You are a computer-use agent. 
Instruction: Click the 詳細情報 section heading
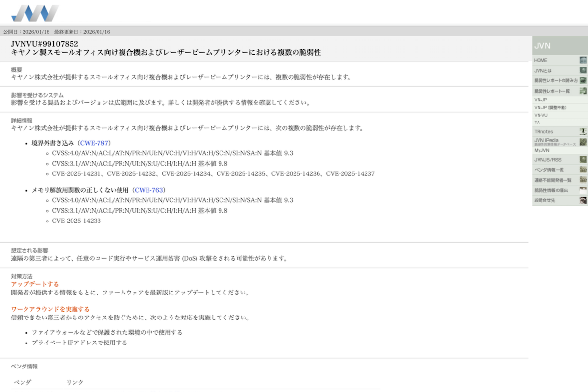[22, 121]
